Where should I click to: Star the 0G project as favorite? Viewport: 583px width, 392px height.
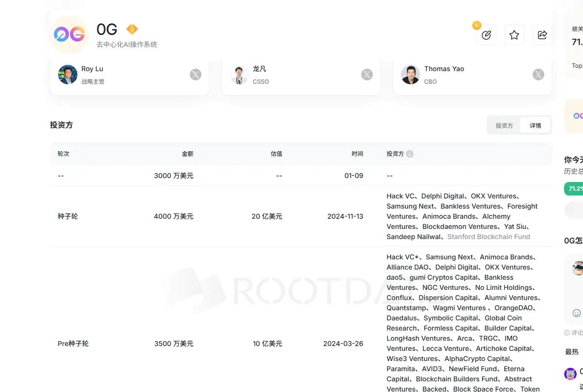(x=514, y=35)
